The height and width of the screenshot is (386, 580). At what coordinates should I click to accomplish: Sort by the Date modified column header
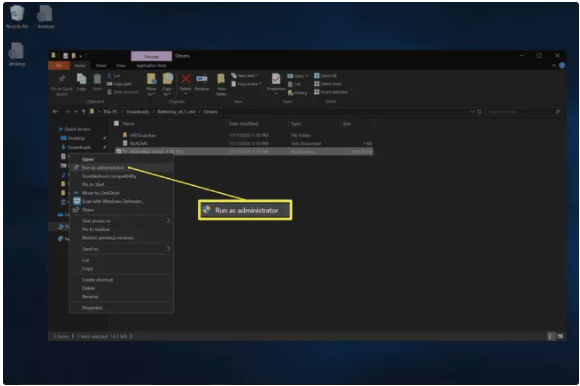click(243, 123)
